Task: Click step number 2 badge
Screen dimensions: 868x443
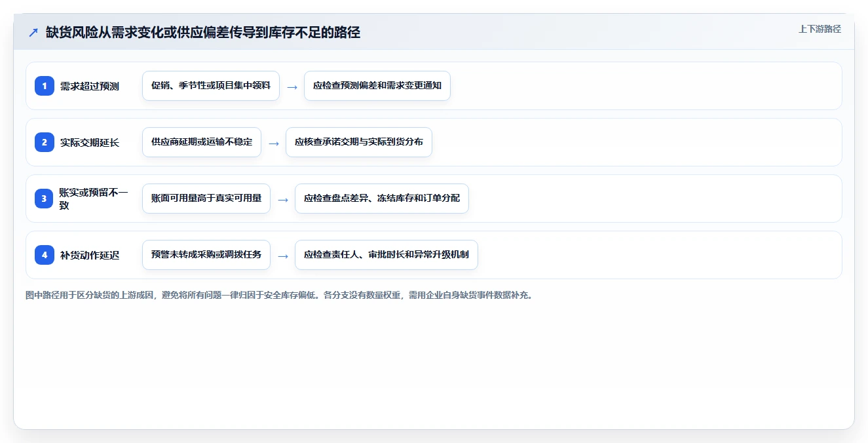Action: (45, 142)
